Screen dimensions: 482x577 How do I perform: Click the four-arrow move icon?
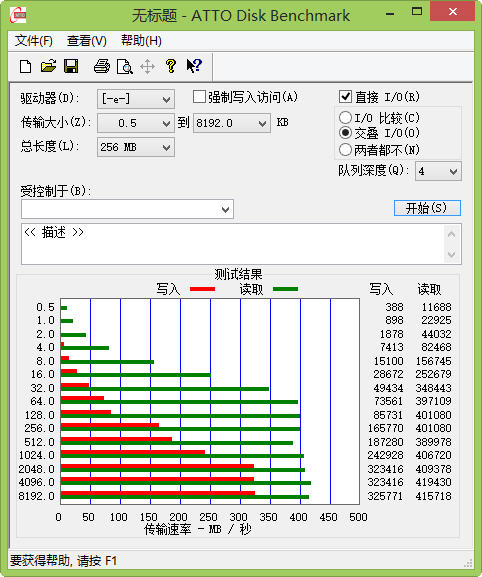pyautogui.click(x=147, y=67)
